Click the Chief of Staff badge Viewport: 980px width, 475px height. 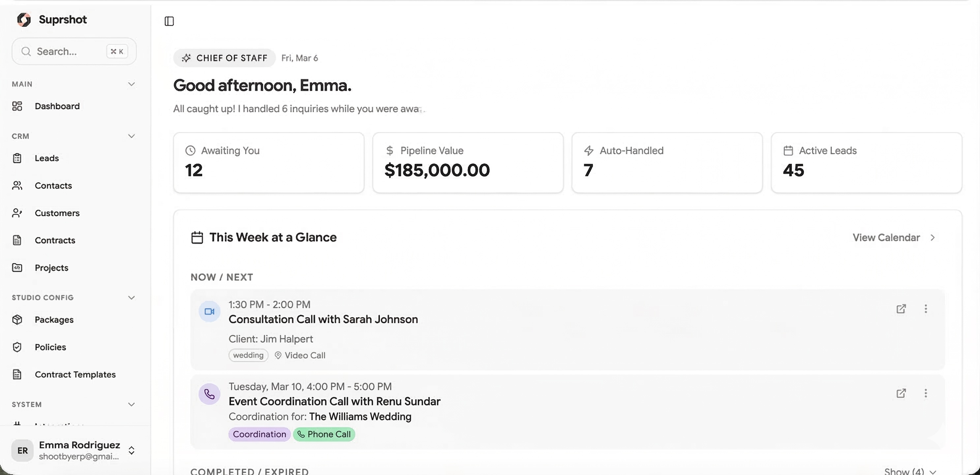[225, 58]
